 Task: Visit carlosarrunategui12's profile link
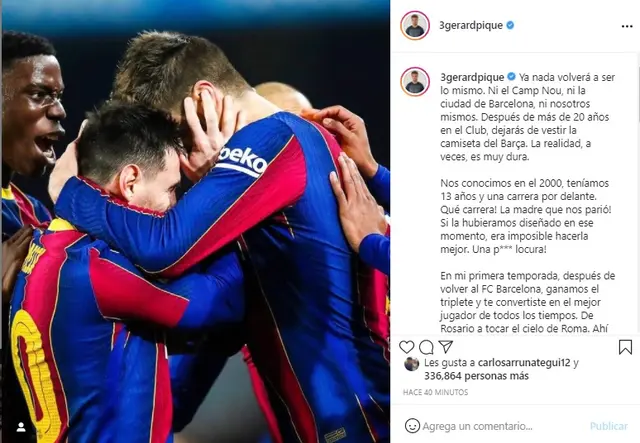[x=524, y=363]
